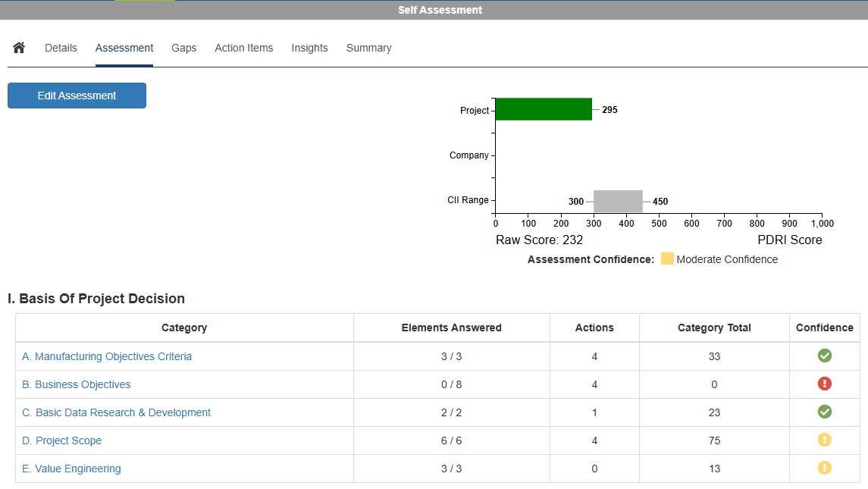Image resolution: width=868 pixels, height=489 pixels.
Task: Open D. Project Scope category link
Action: click(61, 440)
